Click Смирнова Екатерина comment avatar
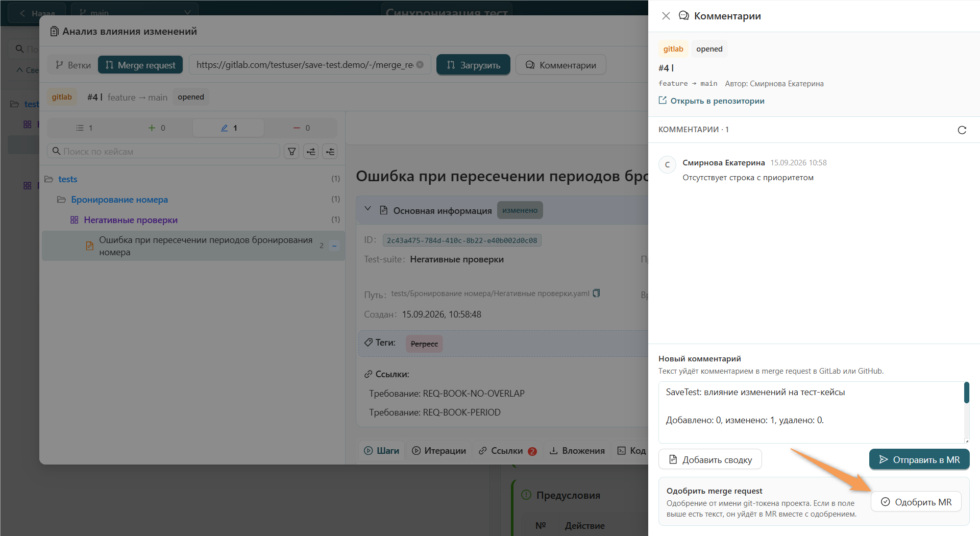 pyautogui.click(x=668, y=164)
